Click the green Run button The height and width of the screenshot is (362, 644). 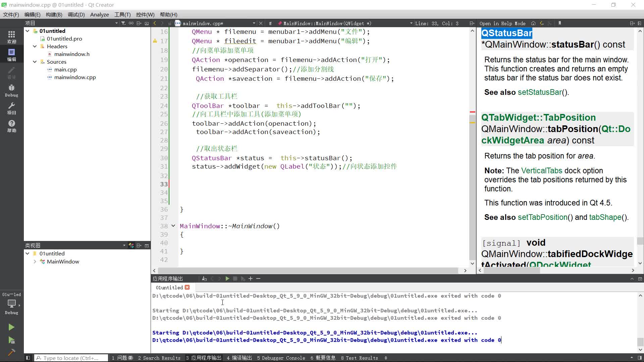[x=11, y=327]
